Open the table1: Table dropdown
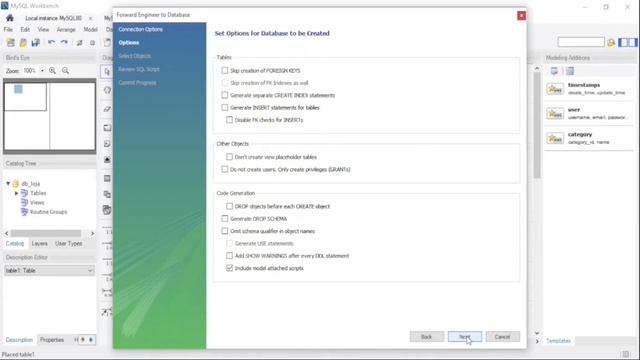Image resolution: width=640 pixels, height=360 pixels. click(49, 270)
